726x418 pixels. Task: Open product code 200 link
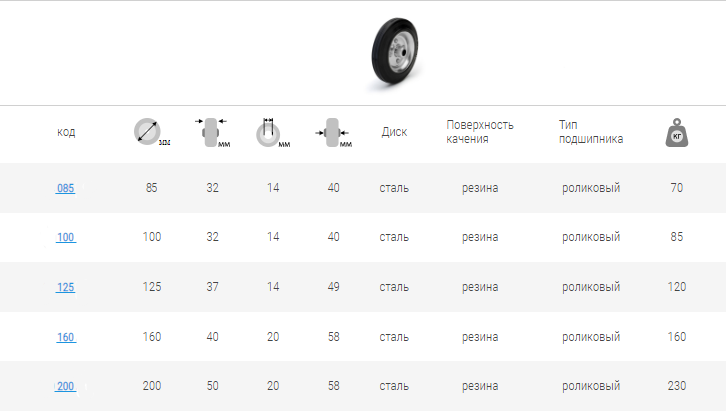click(65, 386)
